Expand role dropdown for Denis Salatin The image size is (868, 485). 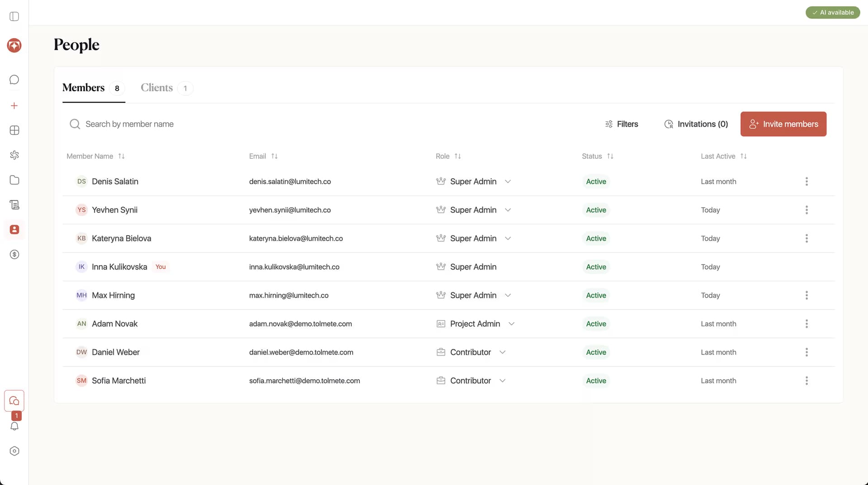coord(508,181)
